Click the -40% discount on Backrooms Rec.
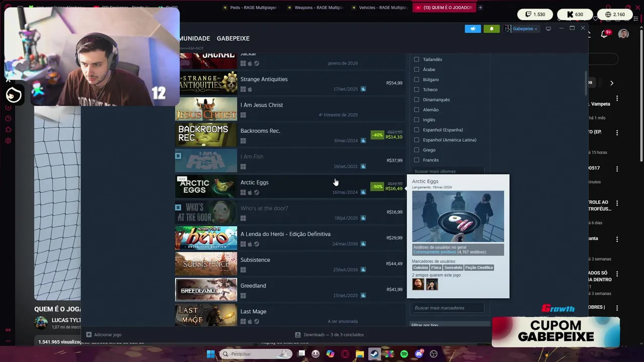Image resolution: width=644 pixels, height=362 pixels. click(377, 135)
